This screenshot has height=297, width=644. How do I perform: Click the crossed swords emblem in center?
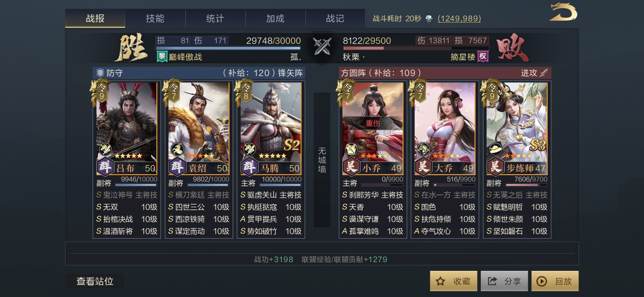[x=322, y=47]
